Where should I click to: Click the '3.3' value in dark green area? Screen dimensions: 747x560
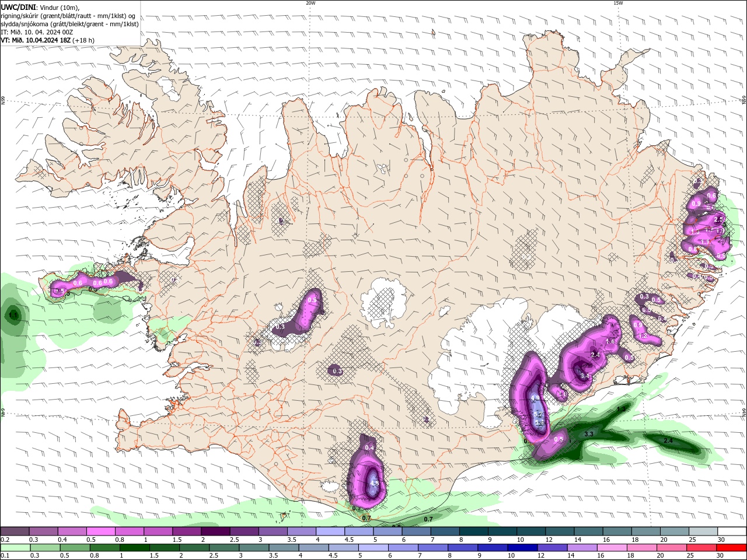coord(589,434)
